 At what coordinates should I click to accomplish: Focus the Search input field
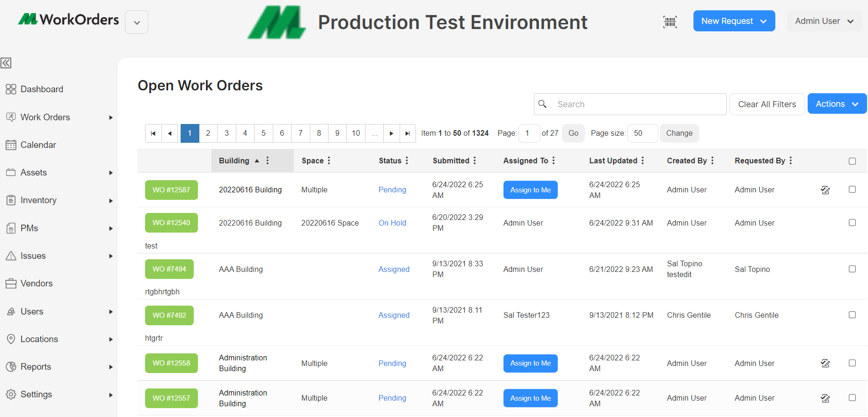(630, 104)
